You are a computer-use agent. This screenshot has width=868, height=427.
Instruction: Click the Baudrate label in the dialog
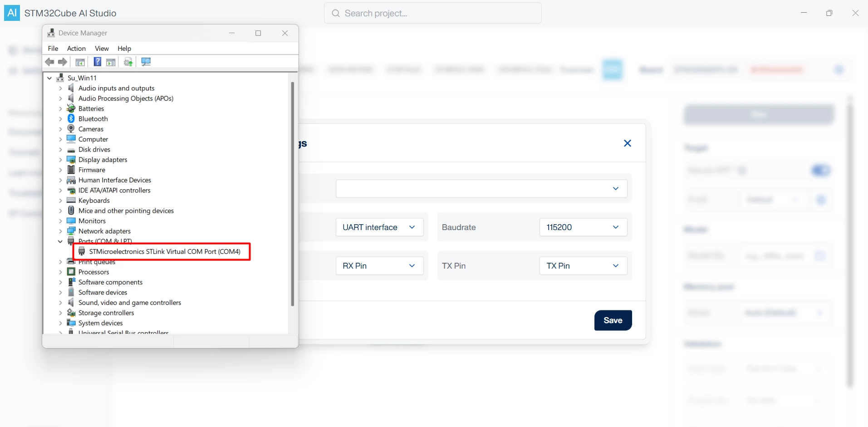tap(459, 227)
